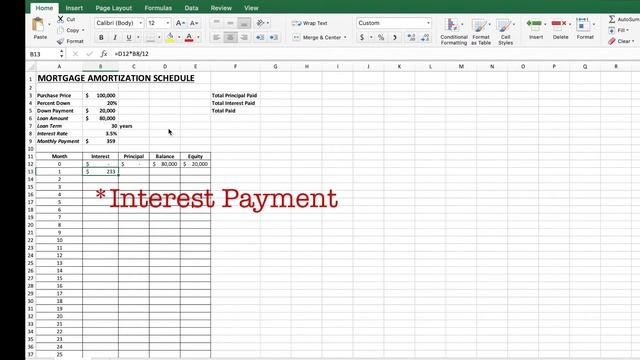Screen dimensions: 640x360
Task: Click the Paste clipboard icon
Action: pos(38,25)
